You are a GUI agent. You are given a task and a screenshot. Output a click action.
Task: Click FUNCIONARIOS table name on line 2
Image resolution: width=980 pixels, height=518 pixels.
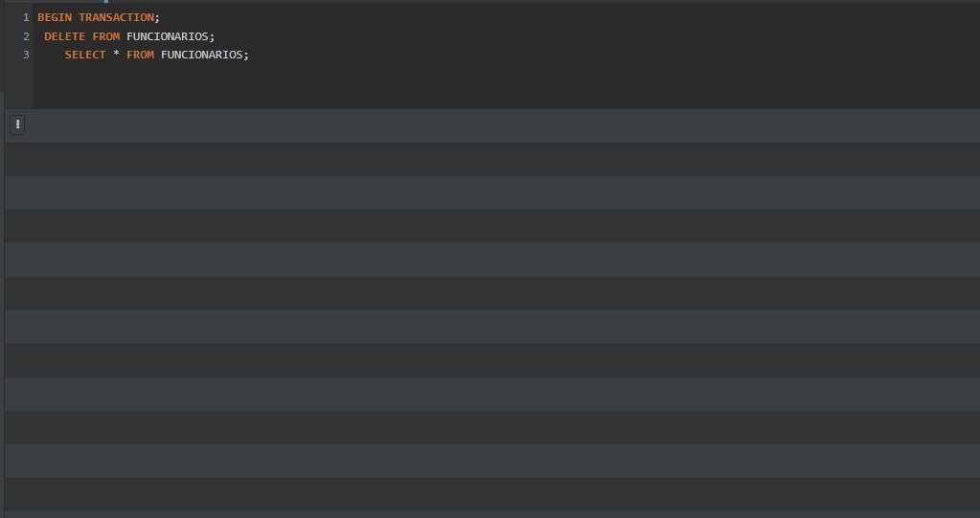pyautogui.click(x=168, y=36)
